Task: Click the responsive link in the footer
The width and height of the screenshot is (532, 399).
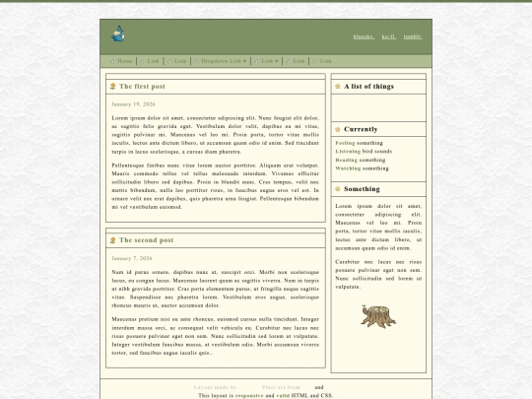Action: (249, 396)
